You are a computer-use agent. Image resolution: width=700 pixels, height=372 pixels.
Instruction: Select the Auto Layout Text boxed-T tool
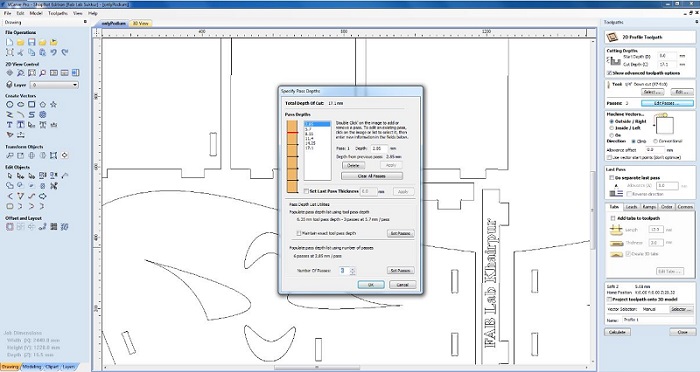point(21,125)
